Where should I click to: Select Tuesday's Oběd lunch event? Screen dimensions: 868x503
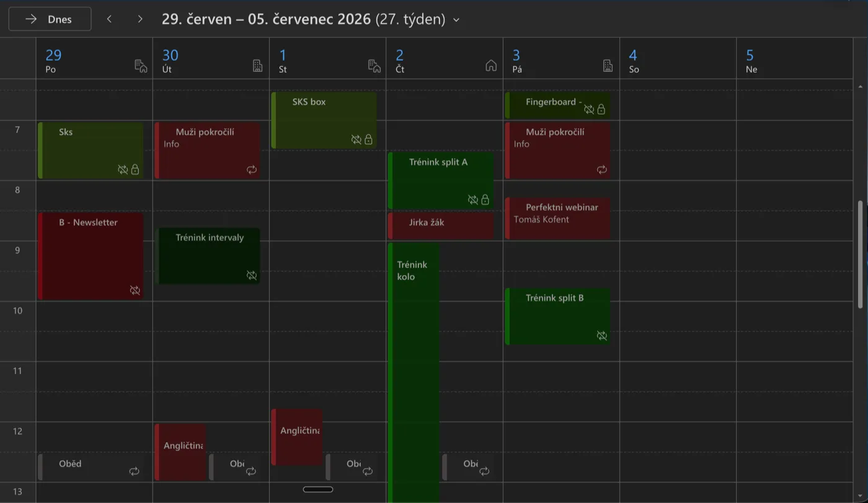pos(234,467)
